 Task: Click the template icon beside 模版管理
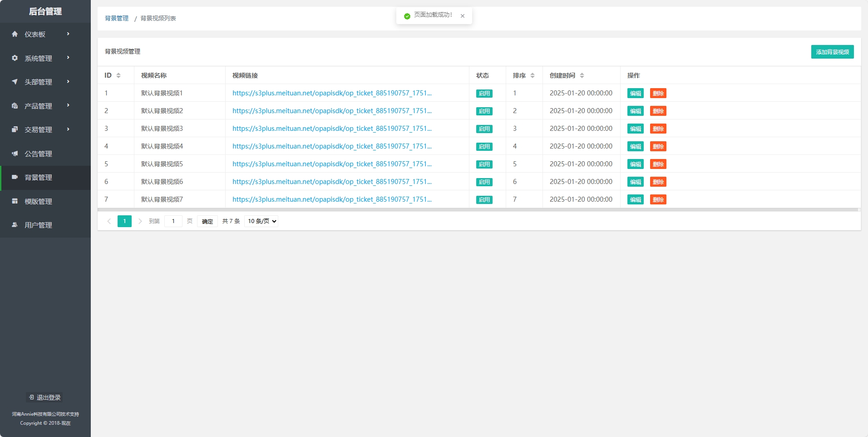(15, 201)
